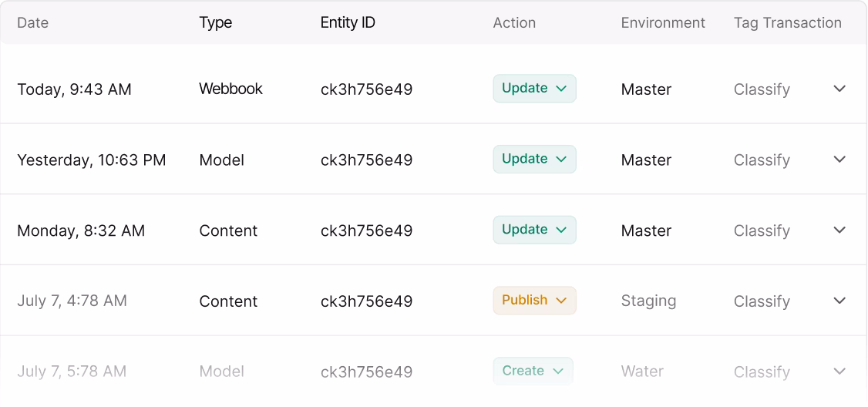
Task: Click the Action column header
Action: 514,23
